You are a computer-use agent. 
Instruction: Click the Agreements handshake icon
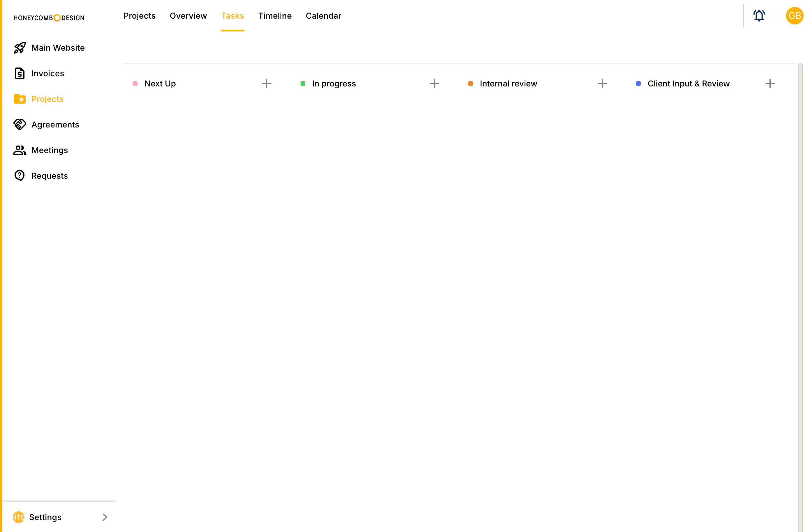[x=20, y=125]
